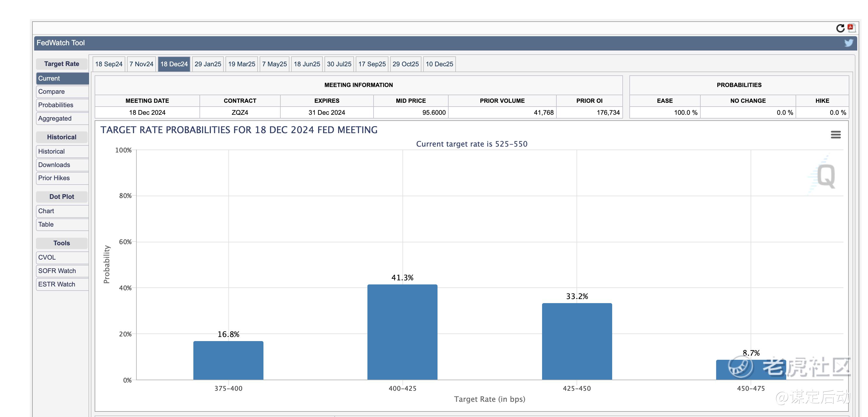
Task: Click the red PDF export icon
Action: (851, 28)
